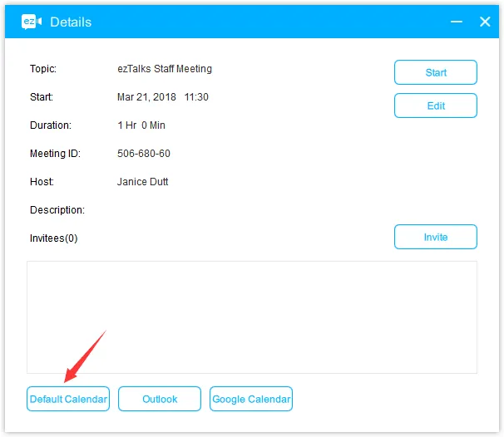Click inside the empty invitees list box

point(252,317)
